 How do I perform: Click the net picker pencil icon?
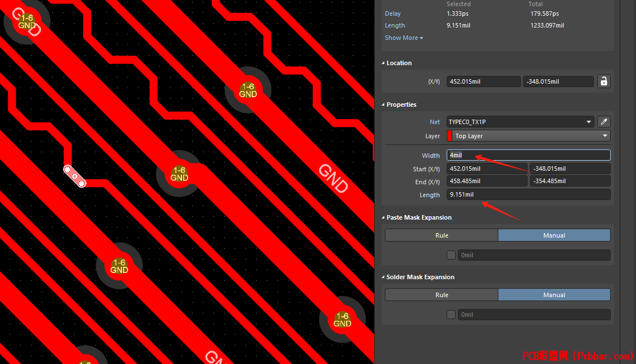(x=603, y=121)
